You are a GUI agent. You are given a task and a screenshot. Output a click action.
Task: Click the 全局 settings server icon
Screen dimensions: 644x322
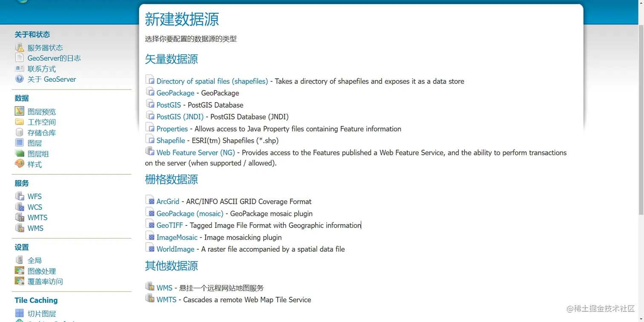click(x=20, y=260)
